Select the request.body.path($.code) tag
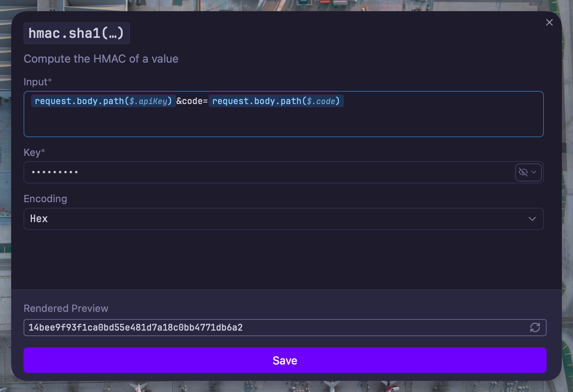The width and height of the screenshot is (573, 392). click(x=276, y=101)
